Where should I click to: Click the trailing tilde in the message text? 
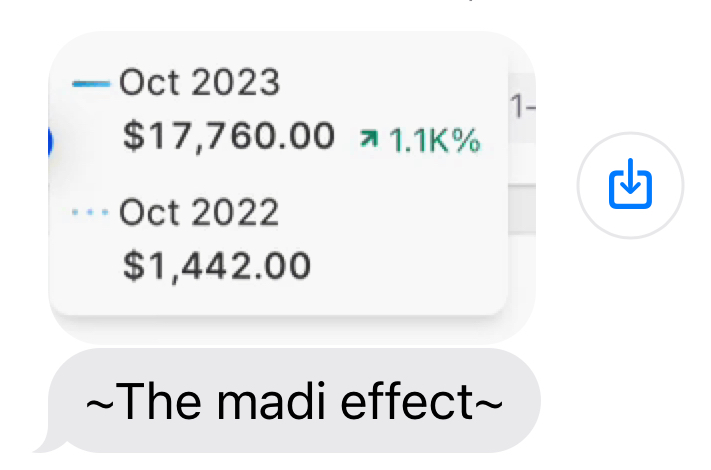click(x=485, y=403)
